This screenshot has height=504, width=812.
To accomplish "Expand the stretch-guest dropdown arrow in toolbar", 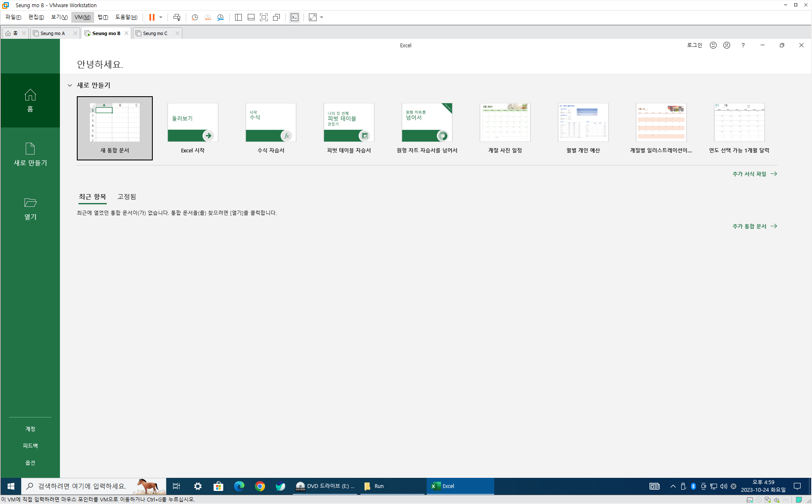I will click(322, 17).
